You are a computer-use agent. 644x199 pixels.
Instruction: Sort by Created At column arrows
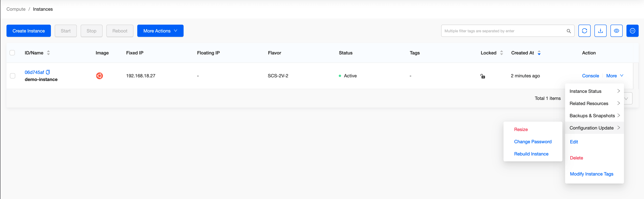click(539, 53)
